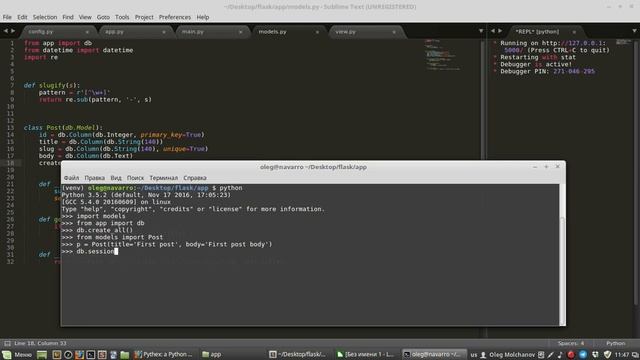Viewport: 640px width, 360px height.
Task: Open the Linux Mint Menu button
Action: (x=17, y=355)
